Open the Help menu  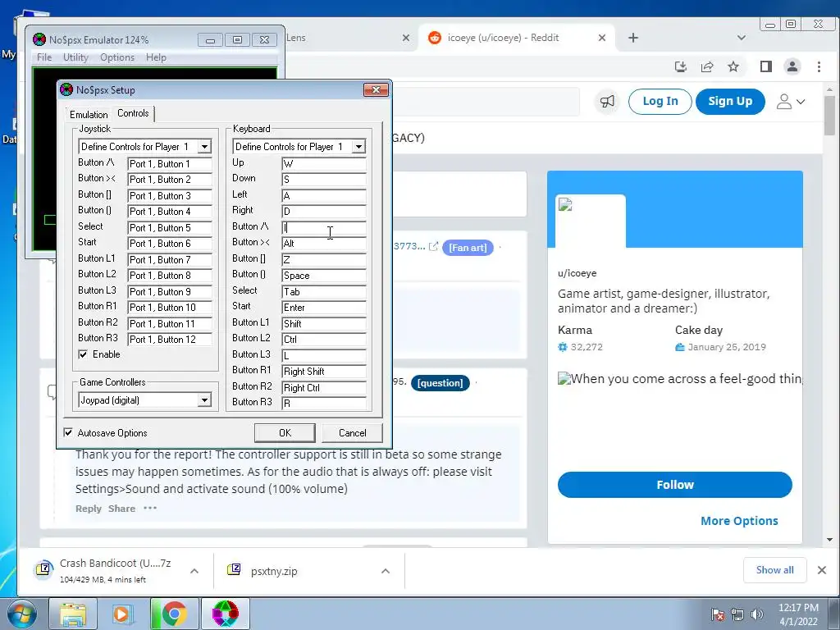(156, 57)
